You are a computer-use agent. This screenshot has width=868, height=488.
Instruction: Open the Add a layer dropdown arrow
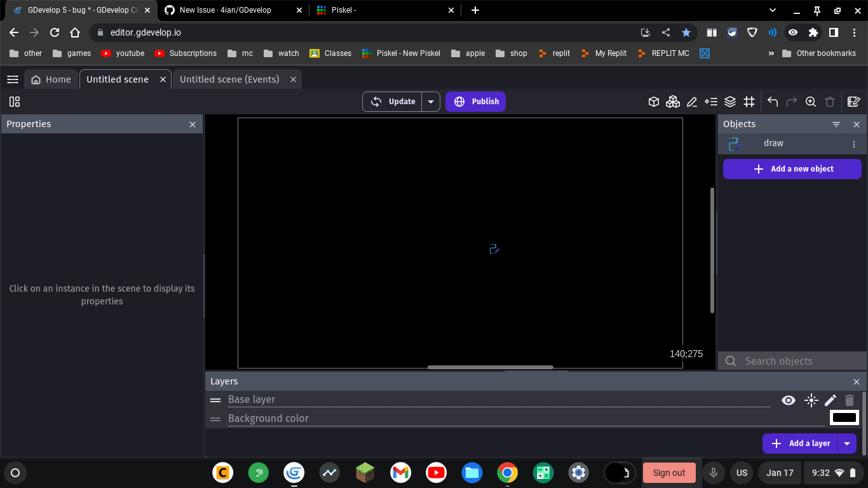(847, 443)
